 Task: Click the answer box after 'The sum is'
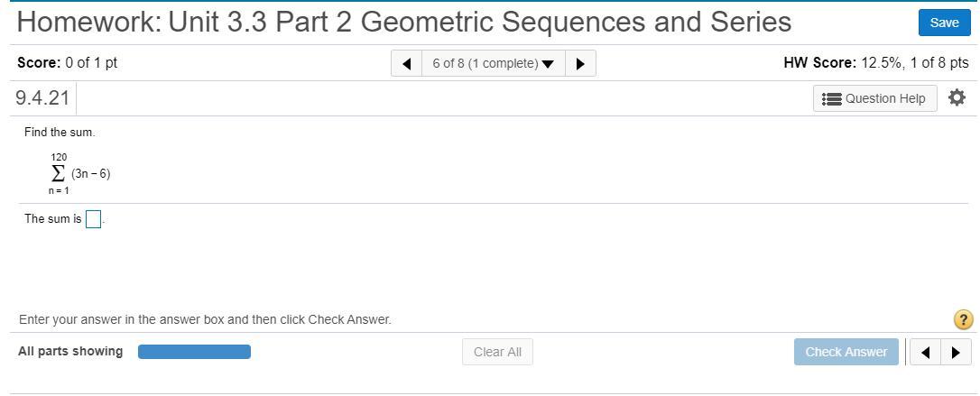point(93,219)
